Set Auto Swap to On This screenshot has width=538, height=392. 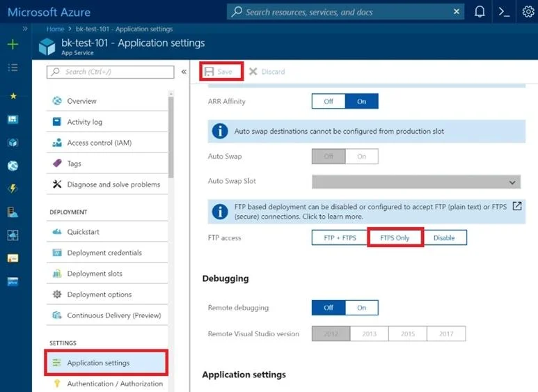tap(362, 156)
